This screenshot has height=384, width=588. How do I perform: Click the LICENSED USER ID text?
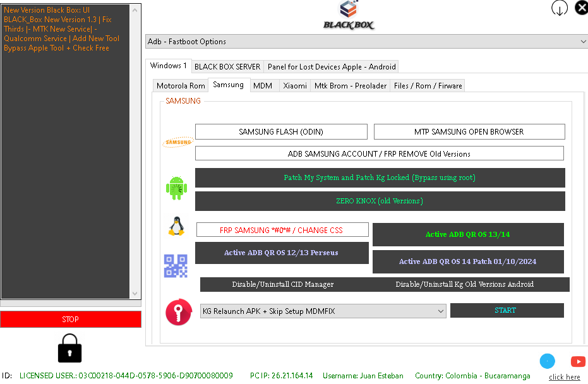pos(126,375)
